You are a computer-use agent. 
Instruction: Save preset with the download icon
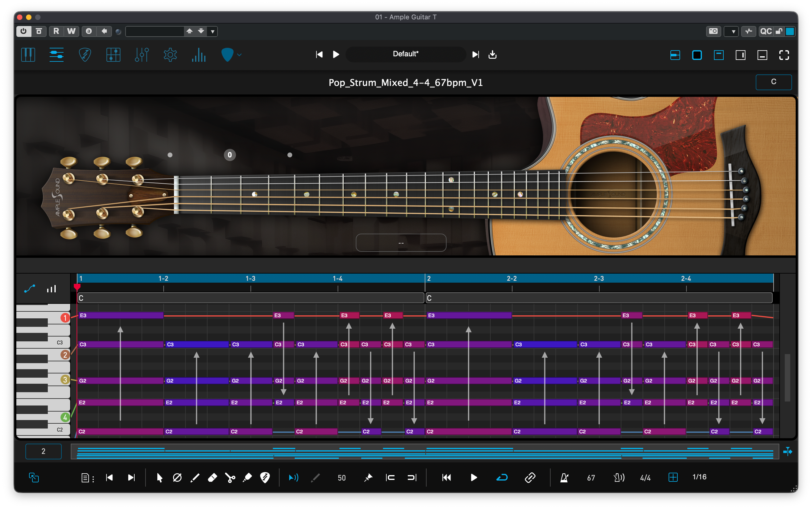click(x=492, y=54)
